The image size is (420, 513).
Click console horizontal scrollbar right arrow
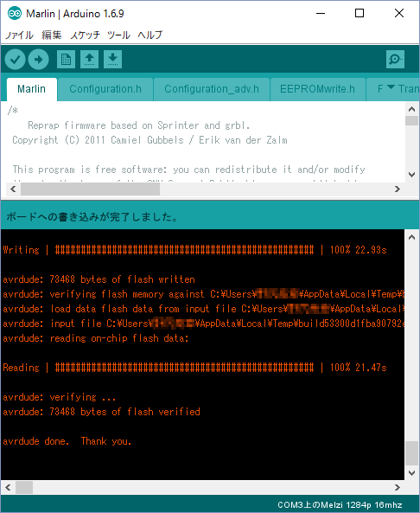click(x=398, y=488)
